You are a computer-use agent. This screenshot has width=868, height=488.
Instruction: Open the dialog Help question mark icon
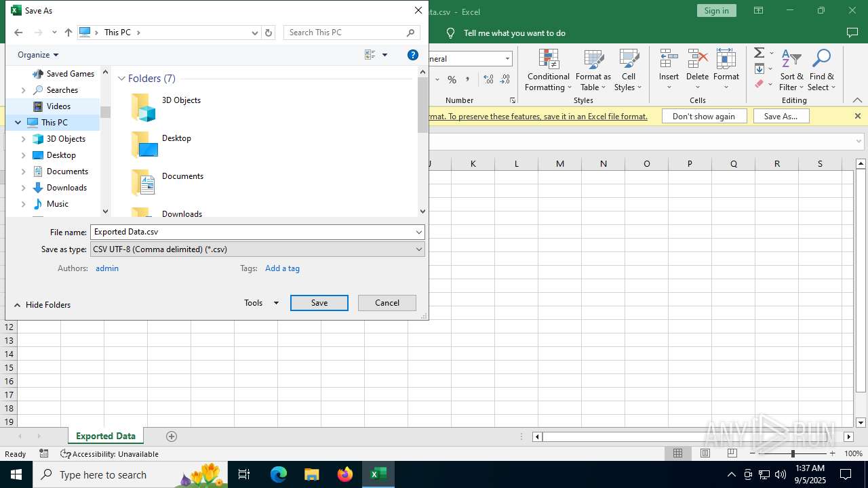click(x=413, y=55)
